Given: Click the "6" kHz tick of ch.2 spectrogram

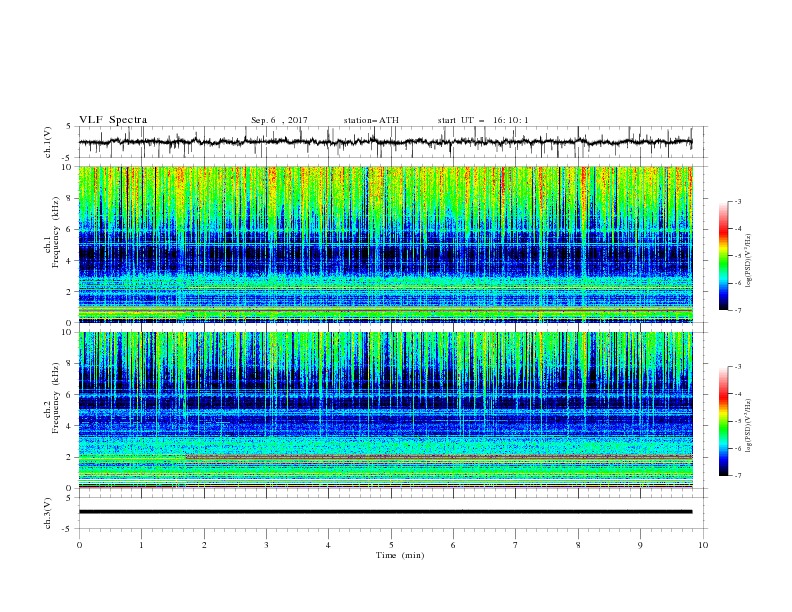Looking at the screenshot, I should (x=70, y=395).
